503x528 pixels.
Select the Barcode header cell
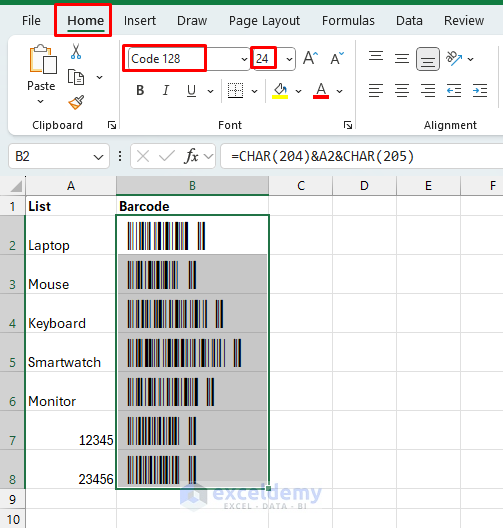pos(192,205)
